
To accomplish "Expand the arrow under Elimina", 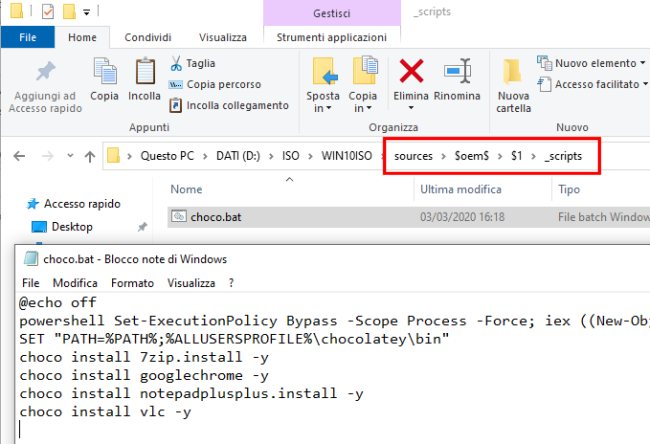I will tap(411, 108).
